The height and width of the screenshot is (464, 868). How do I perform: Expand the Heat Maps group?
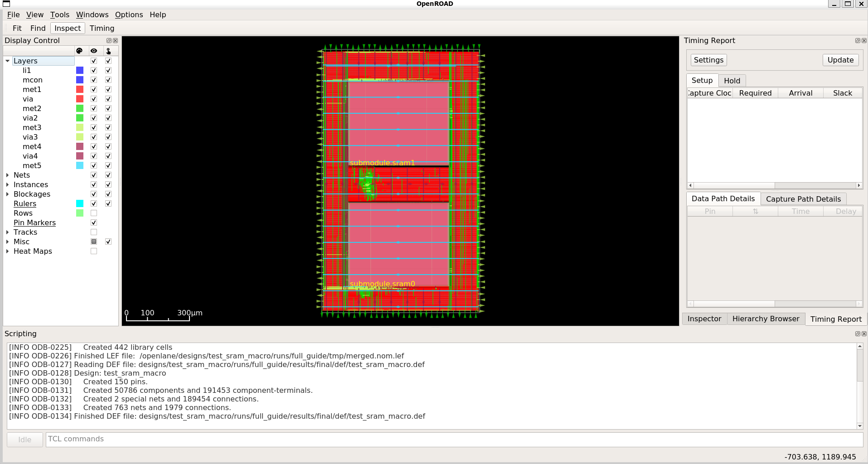(x=7, y=251)
